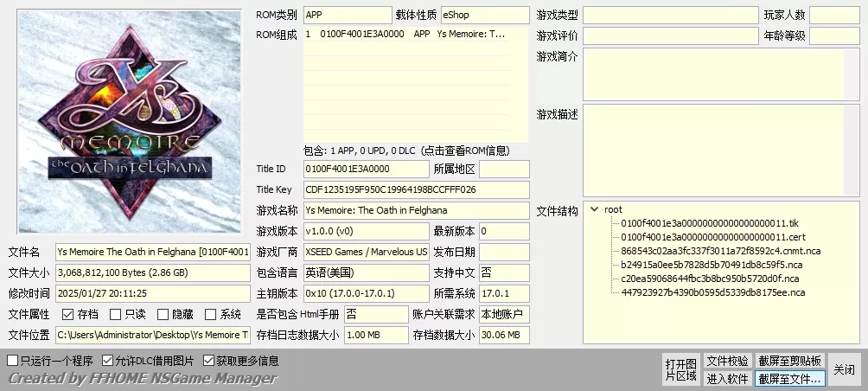
Task: Click the Ys Memoire game cover thumbnail
Action: coord(130,121)
